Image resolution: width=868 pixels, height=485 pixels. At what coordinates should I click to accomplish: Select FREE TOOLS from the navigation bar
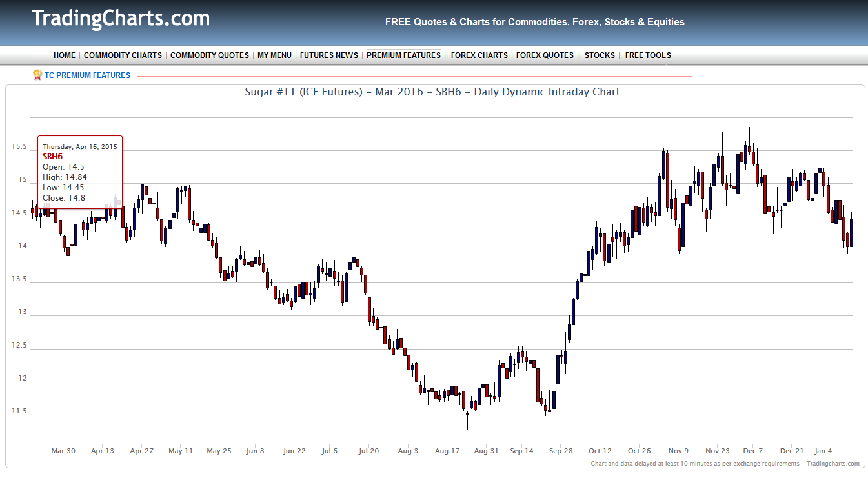point(648,55)
